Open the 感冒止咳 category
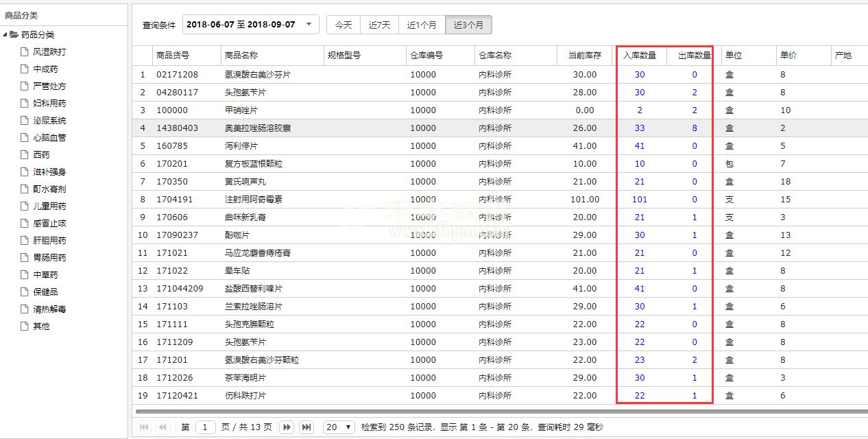The width and height of the screenshot is (868, 439). pos(49,224)
